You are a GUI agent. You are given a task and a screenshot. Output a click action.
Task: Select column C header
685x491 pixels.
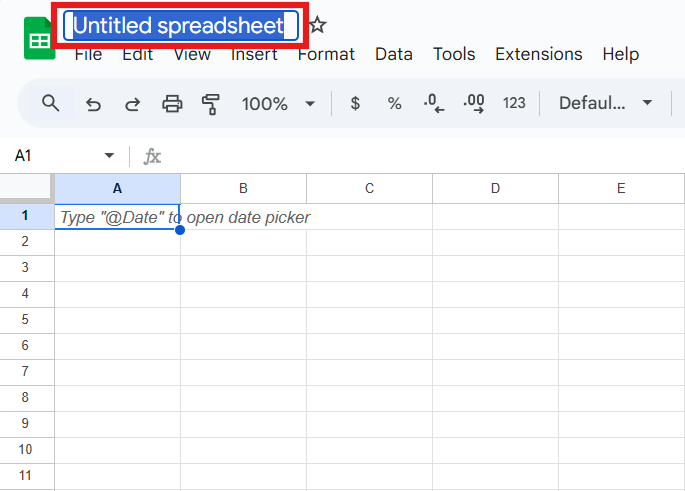(369, 188)
